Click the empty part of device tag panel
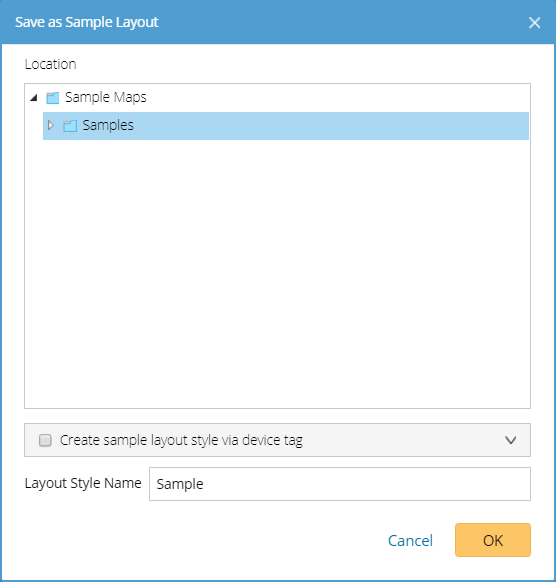The width and height of the screenshot is (556, 582). pyautogui.click(x=403, y=440)
